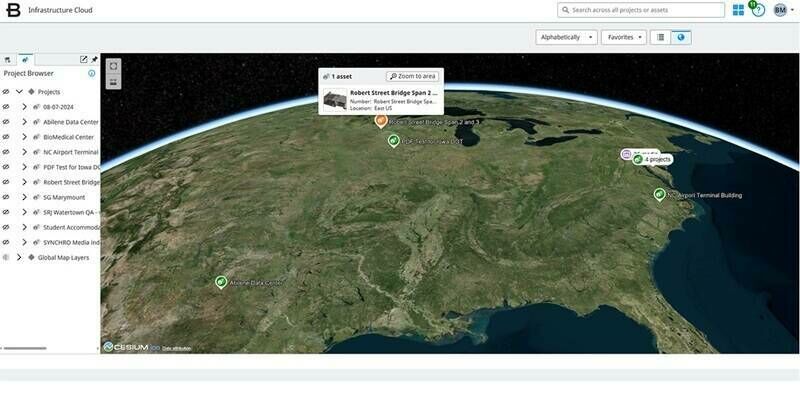Toggle visibility of 08-07-2024 project
The image size is (800, 400).
tap(6, 107)
